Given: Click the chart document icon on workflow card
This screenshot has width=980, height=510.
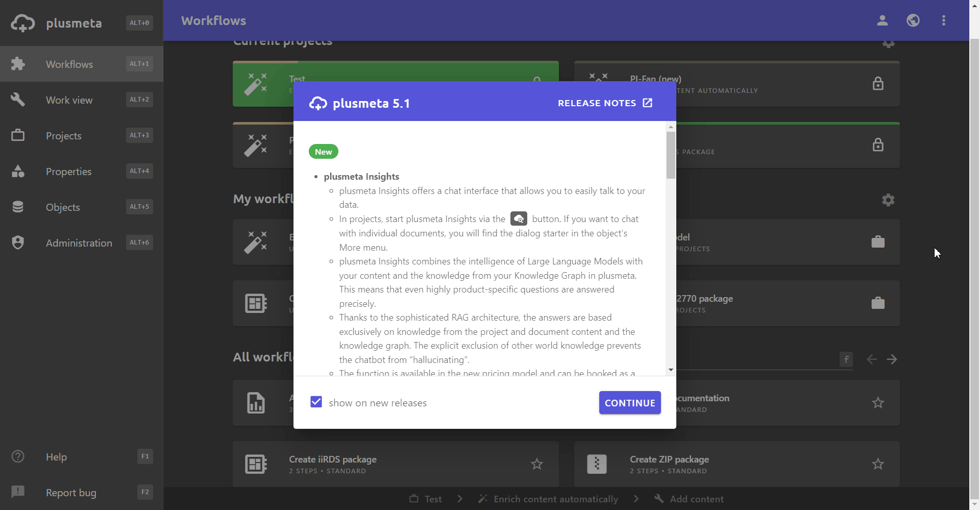Looking at the screenshot, I should pos(256,403).
